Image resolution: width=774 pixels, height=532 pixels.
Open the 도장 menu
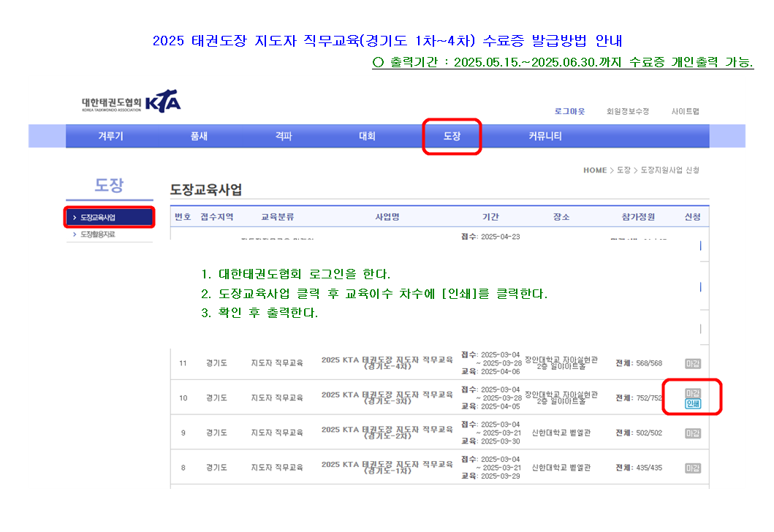[x=452, y=136]
